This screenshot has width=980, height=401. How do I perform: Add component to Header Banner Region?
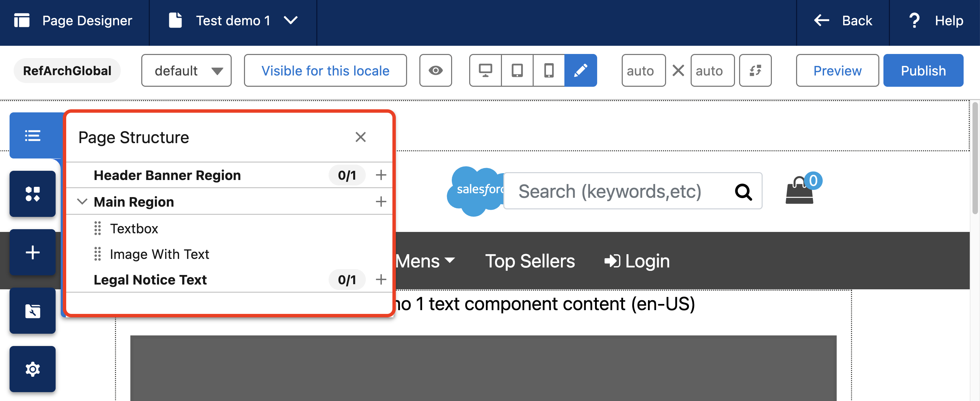point(381,175)
